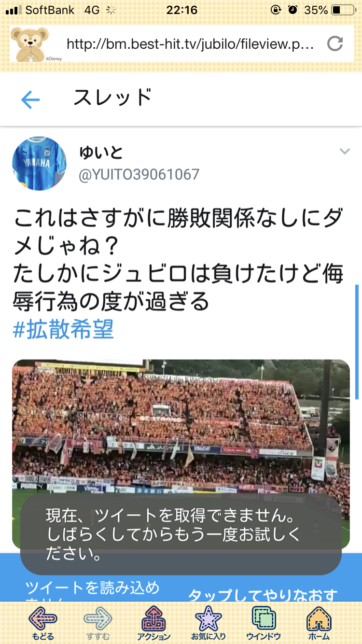Tap the blue scrollbar on right edge

357,342
